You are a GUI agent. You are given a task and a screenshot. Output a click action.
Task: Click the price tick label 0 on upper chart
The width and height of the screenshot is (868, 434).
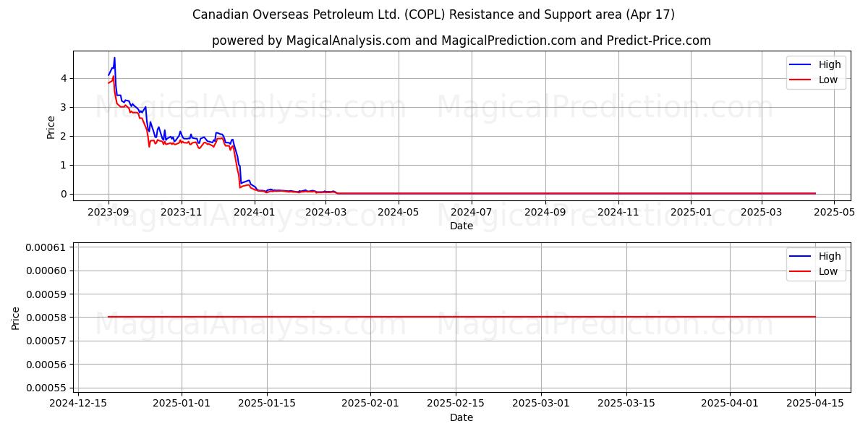coord(64,194)
